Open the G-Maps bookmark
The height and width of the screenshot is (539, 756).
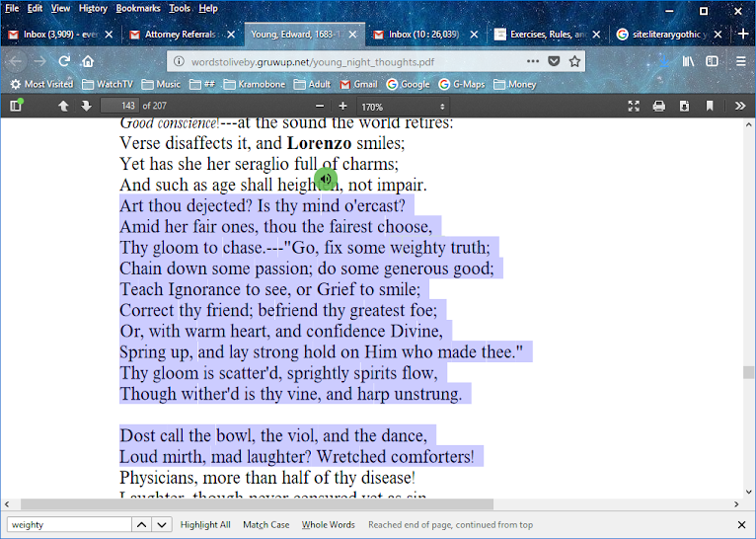click(x=462, y=84)
